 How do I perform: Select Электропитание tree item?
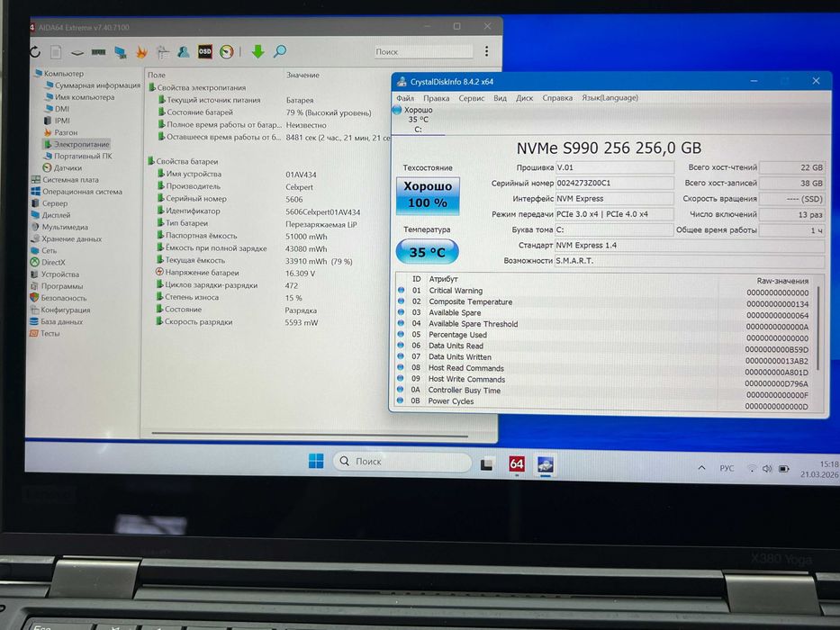77,144
